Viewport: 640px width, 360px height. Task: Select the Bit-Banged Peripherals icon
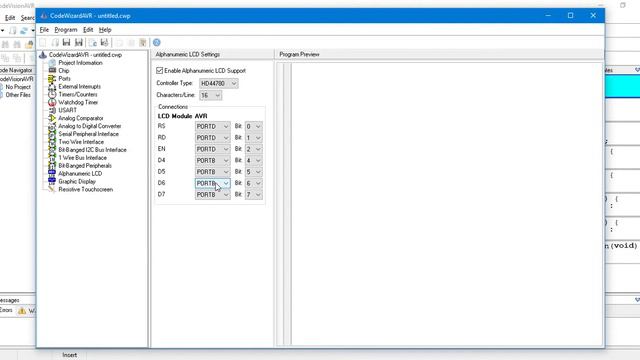pyautogui.click(x=52, y=166)
